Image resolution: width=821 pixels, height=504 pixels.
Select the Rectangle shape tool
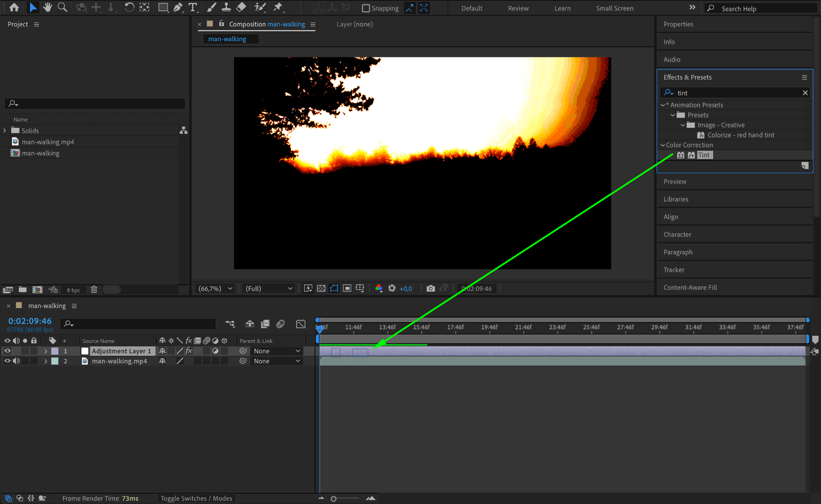163,7
